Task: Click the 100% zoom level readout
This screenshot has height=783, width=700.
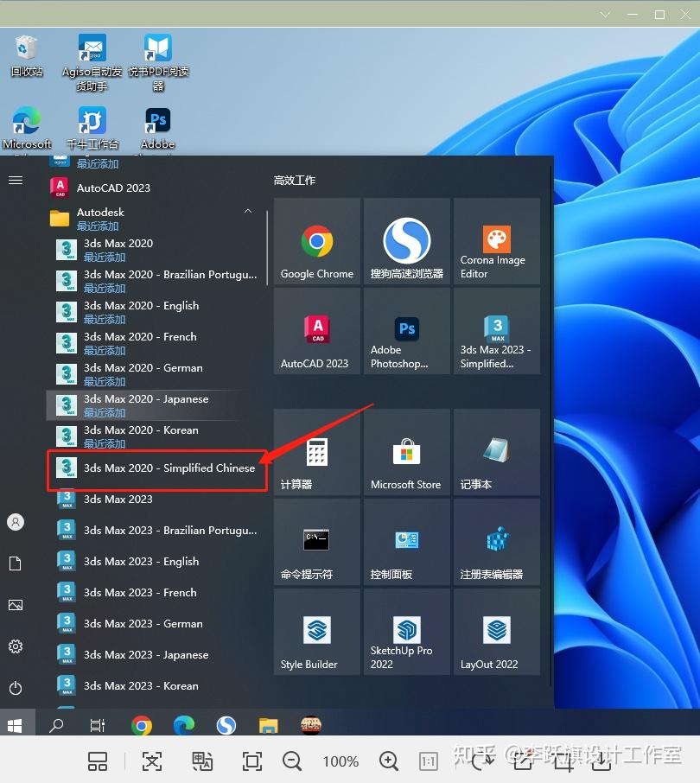Action: pos(340,761)
